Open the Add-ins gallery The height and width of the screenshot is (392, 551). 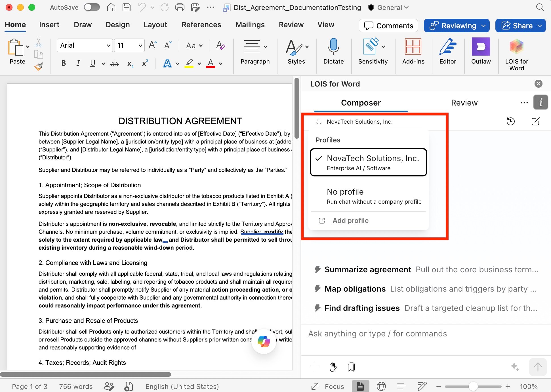(413, 51)
